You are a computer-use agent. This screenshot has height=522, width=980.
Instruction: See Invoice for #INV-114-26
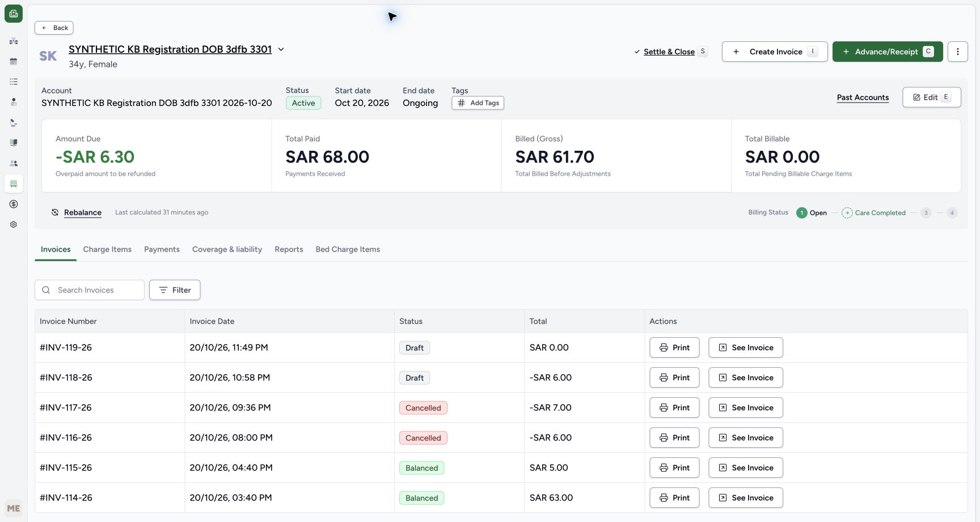tap(746, 498)
